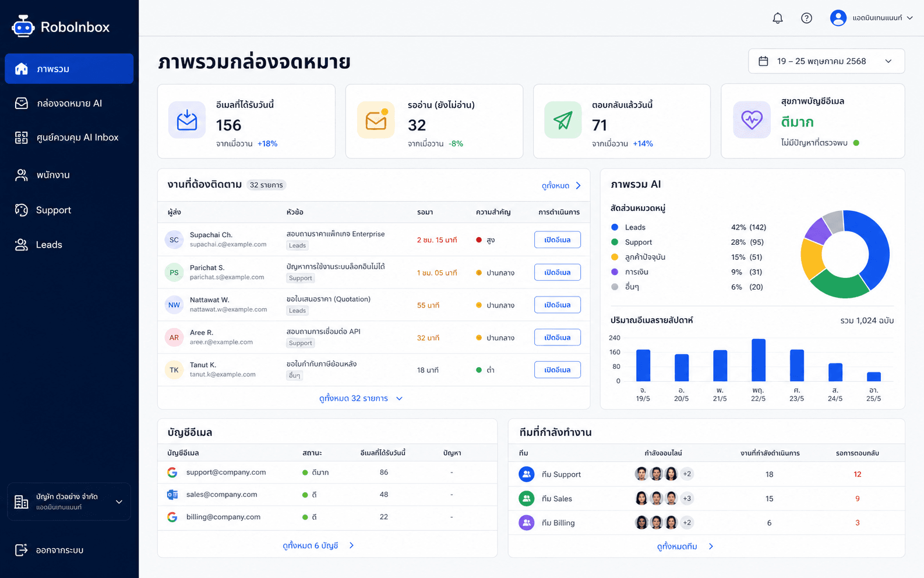924x578 pixels.
Task: Click the SC avatar for Supapchai Ch.
Action: click(174, 240)
